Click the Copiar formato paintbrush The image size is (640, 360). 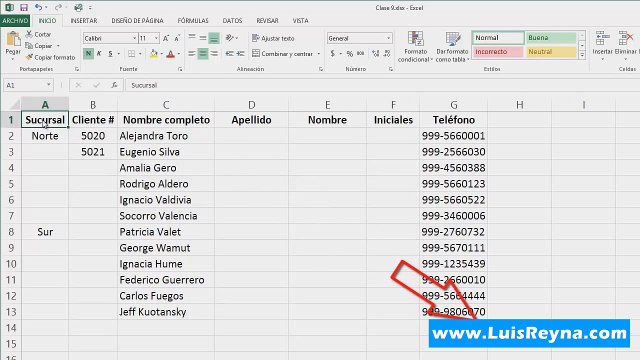(51, 57)
